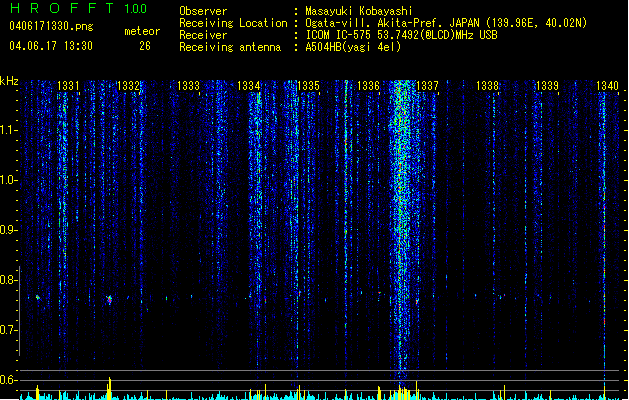Image resolution: width=629 pixels, height=400 pixels.
Task: Click the 1340 time marker
Action: click(x=607, y=85)
